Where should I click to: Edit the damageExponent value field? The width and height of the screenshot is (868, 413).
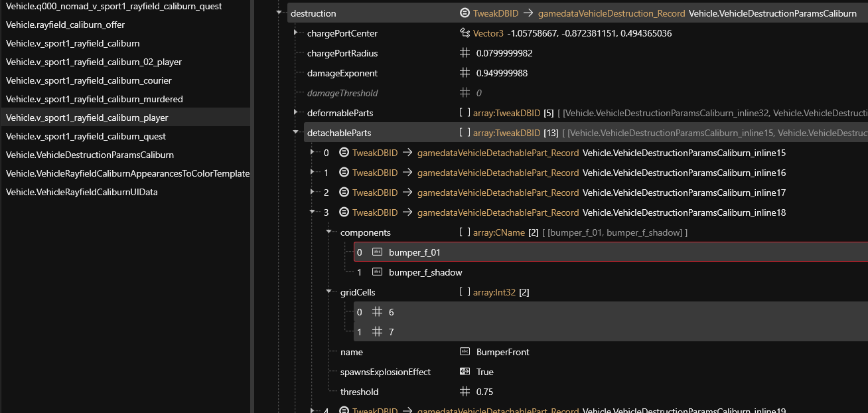point(502,73)
